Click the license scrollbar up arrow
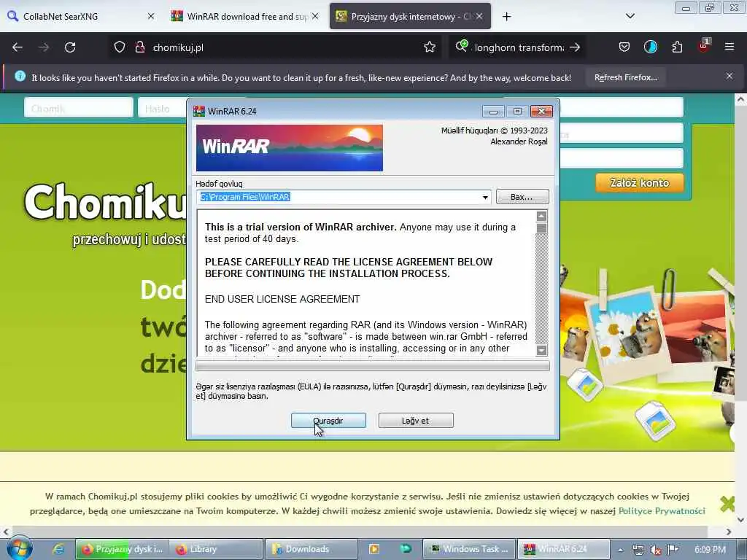747x560 pixels. 541,216
